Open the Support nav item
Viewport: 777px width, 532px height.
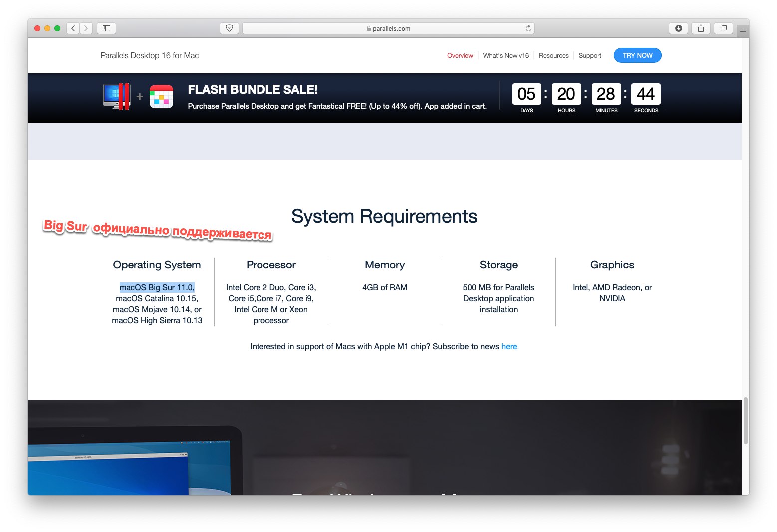(590, 56)
